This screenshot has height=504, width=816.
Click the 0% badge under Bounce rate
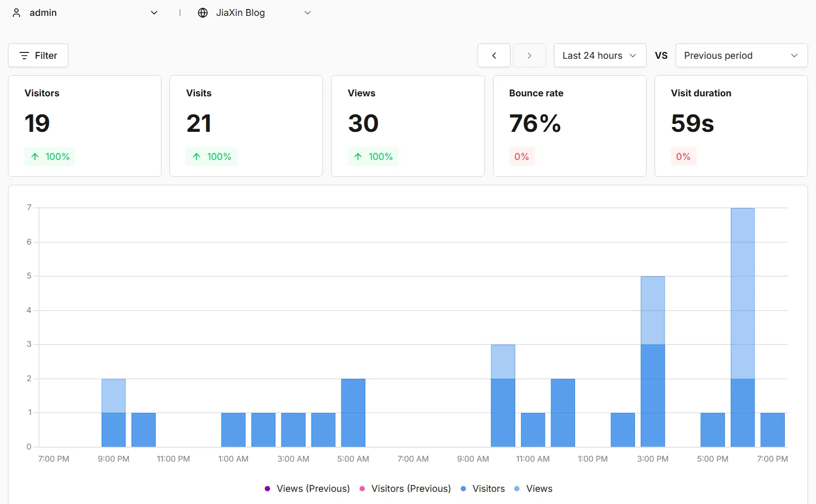[522, 157]
